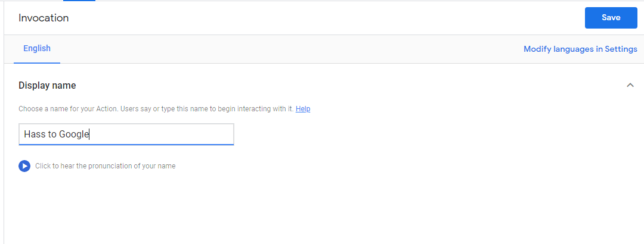Switch to the English language tab
The image size is (644, 244).
(37, 49)
